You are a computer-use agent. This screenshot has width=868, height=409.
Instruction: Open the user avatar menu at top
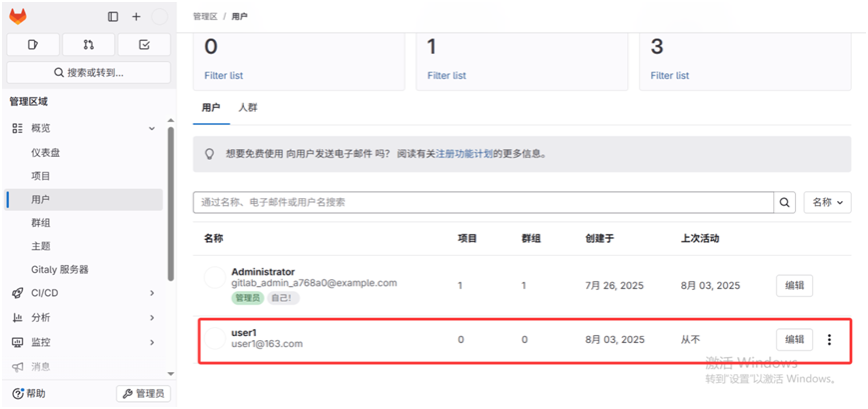point(160,17)
